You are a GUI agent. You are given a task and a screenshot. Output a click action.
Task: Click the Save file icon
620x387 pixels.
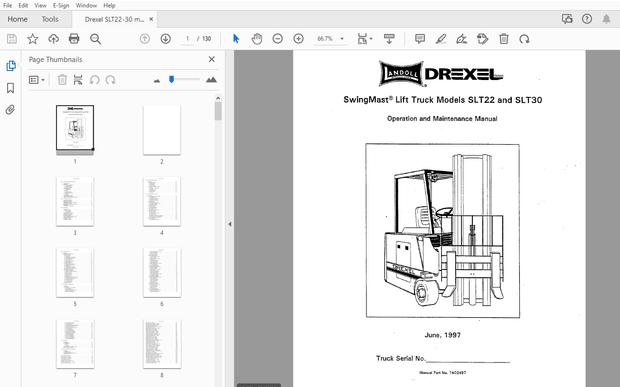click(x=12, y=39)
